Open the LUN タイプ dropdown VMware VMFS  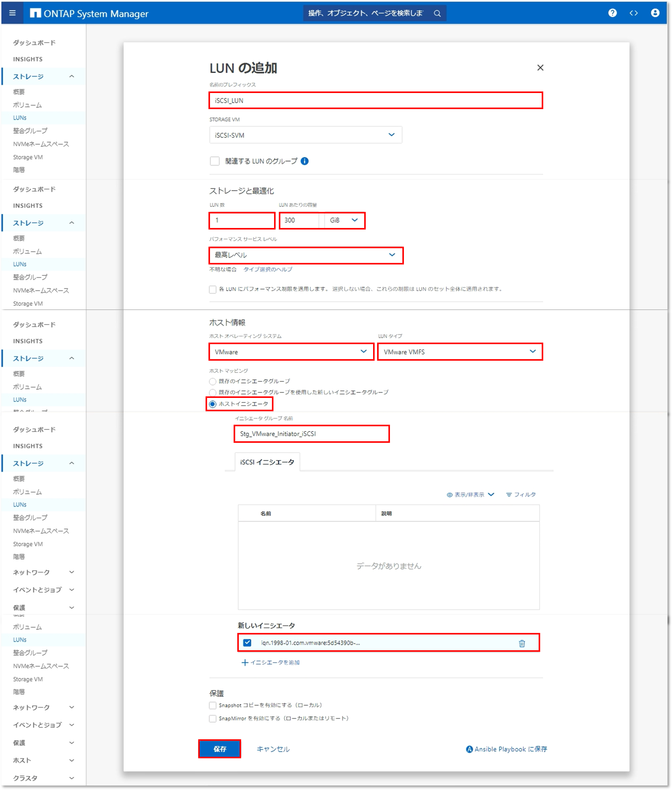(460, 352)
